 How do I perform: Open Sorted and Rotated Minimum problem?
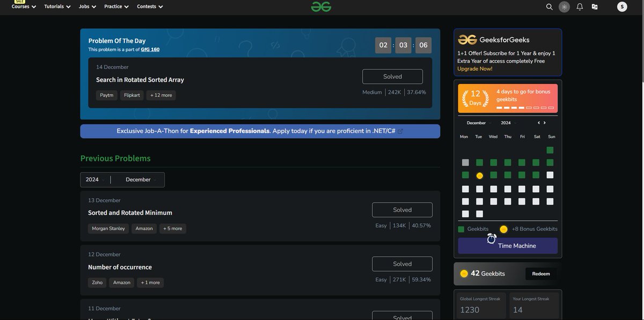(130, 213)
